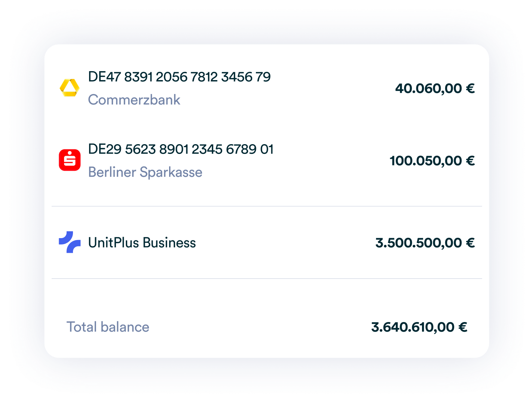Select IBAN DE29 5623 8901 2345 6789 01
This screenshot has height=401, width=532.
point(181,149)
